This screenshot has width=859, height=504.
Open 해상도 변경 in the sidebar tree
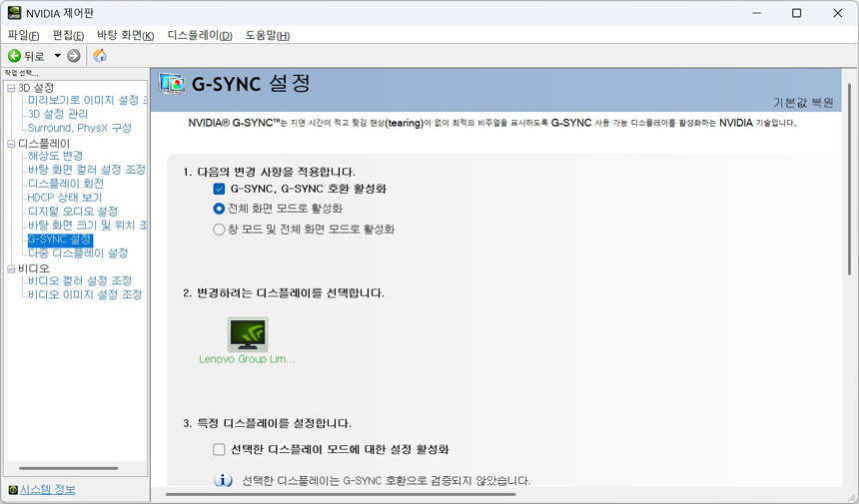[x=55, y=156]
